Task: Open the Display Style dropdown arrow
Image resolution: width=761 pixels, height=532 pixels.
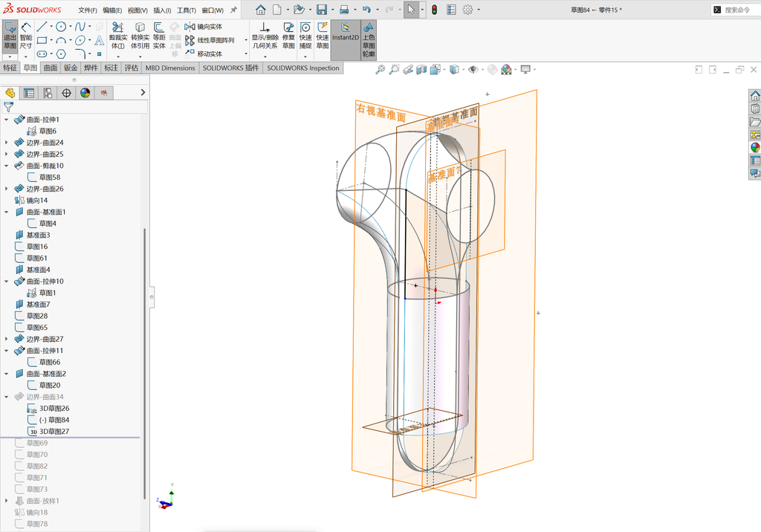Action: point(464,69)
